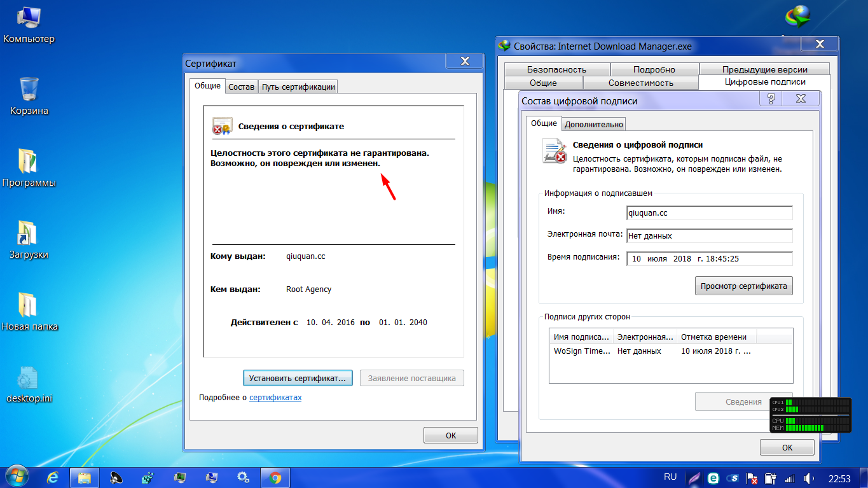The width and height of the screenshot is (868, 488).
Task: Close the Сертификат window
Action: point(464,61)
